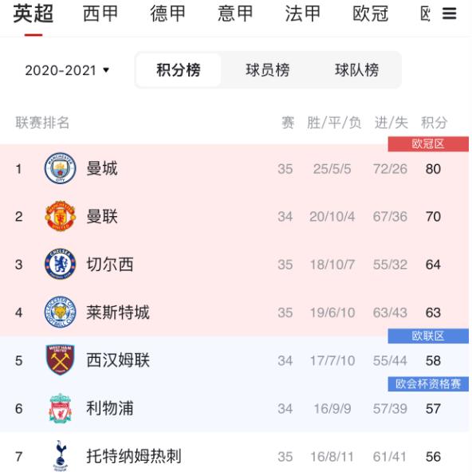Open the 2020-2021 season dropdown
Viewport: 472px width, 476px height.
coord(67,70)
